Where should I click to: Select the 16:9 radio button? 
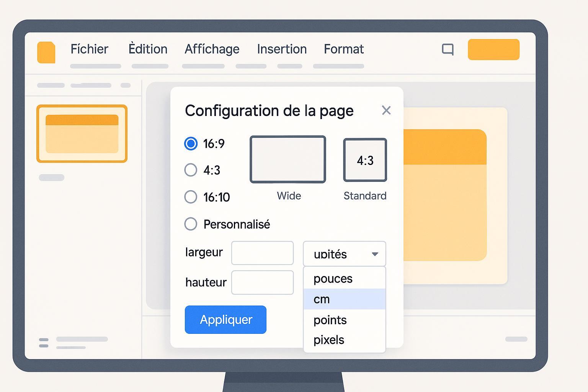(191, 144)
